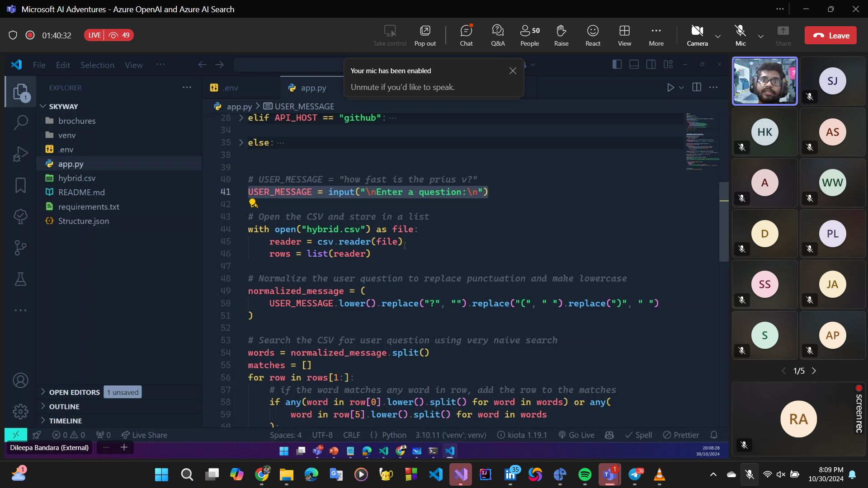This screenshot has height=488, width=868.
Task: Open the Source Control view
Action: [x=20, y=247]
